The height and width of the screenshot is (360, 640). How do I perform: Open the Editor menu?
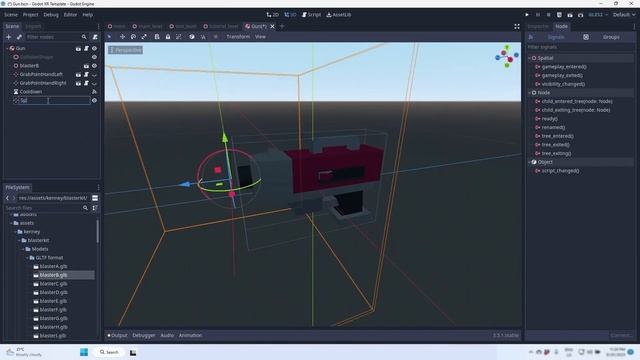70,15
